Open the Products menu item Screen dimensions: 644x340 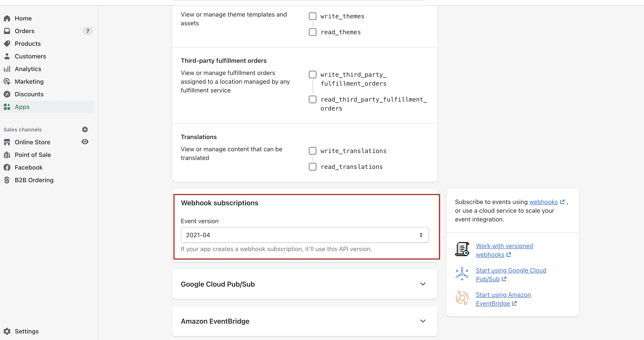27,44
